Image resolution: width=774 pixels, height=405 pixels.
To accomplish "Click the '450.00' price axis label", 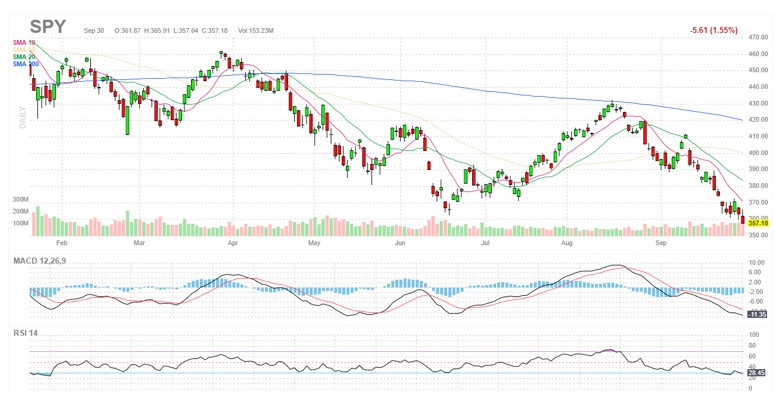I will pos(758,70).
